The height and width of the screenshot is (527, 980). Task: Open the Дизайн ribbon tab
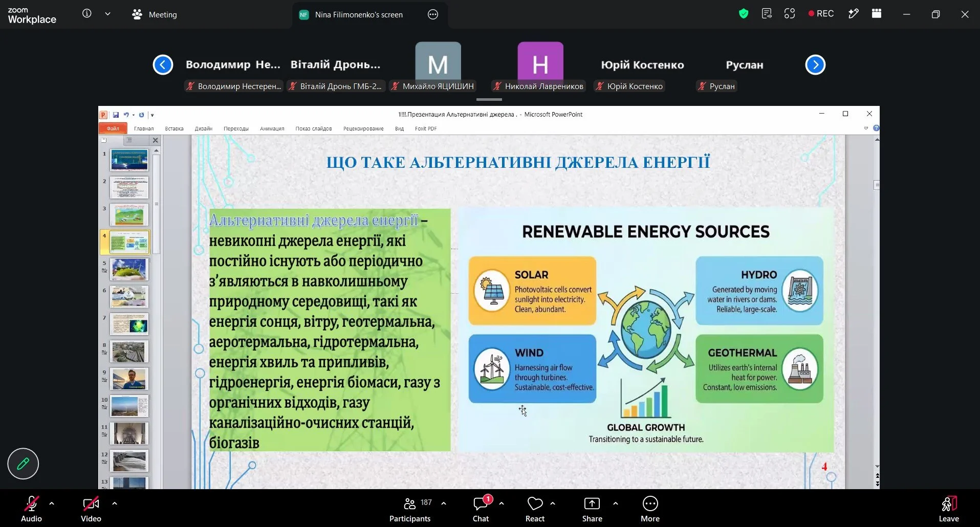[x=203, y=128]
